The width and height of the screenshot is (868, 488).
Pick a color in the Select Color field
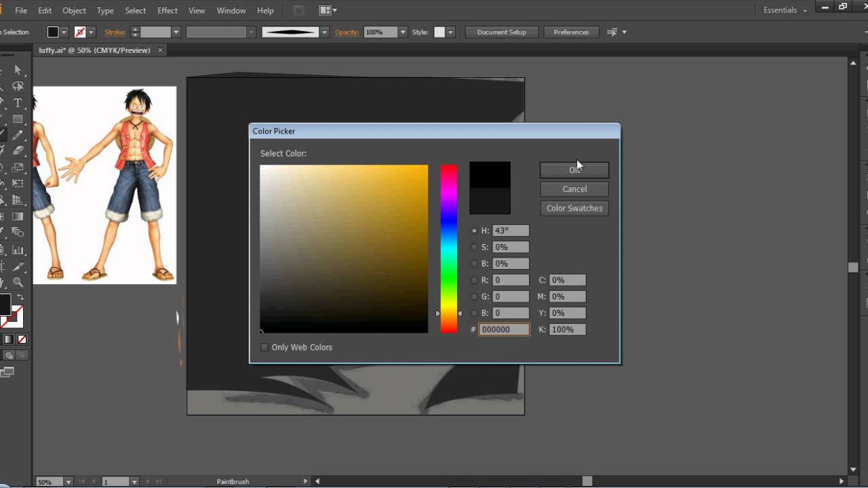point(344,249)
